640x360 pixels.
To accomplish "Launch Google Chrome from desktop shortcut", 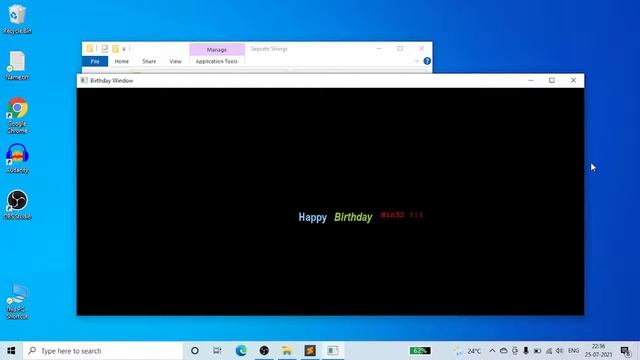I will click(x=17, y=115).
